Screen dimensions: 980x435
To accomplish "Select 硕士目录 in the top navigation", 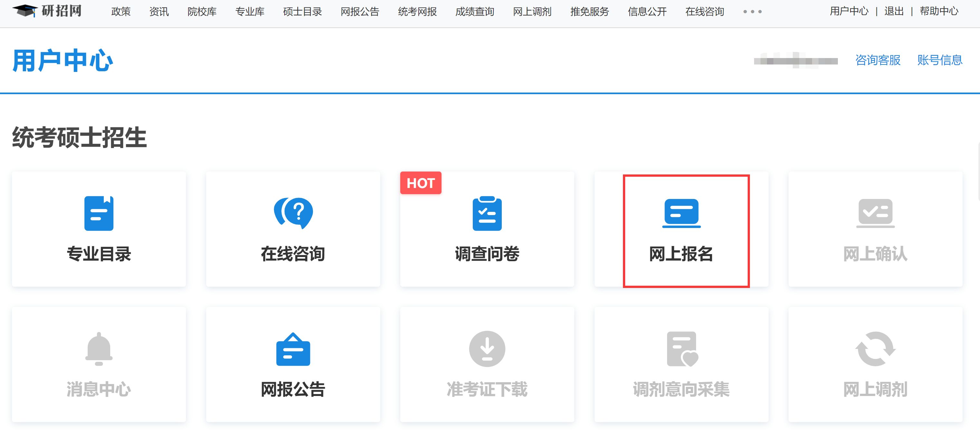I will (301, 12).
